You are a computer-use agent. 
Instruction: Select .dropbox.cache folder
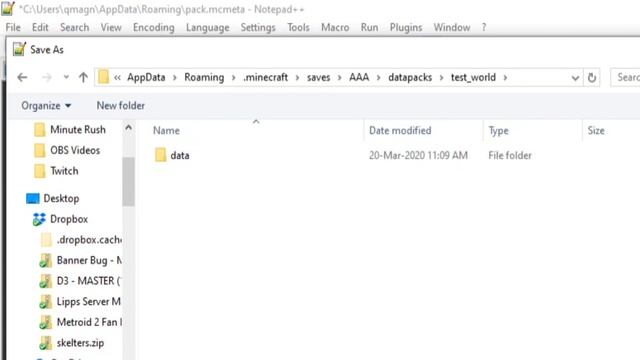[89, 240]
